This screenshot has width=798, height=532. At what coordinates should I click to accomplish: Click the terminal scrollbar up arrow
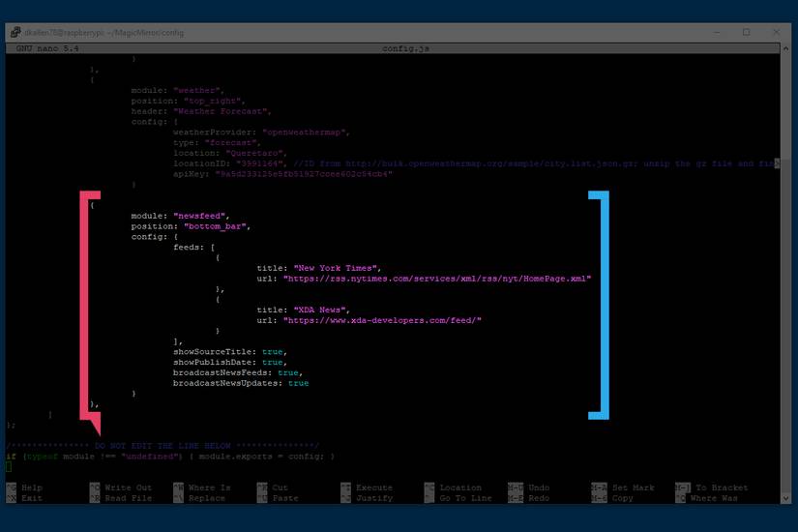tap(785, 48)
